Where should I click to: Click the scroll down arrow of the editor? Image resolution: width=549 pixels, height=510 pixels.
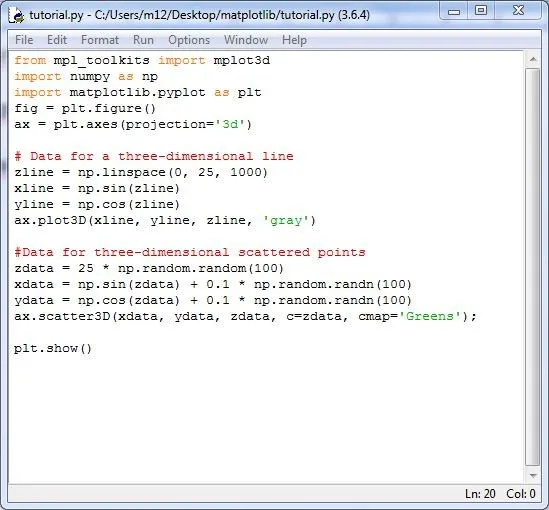pyautogui.click(x=533, y=475)
